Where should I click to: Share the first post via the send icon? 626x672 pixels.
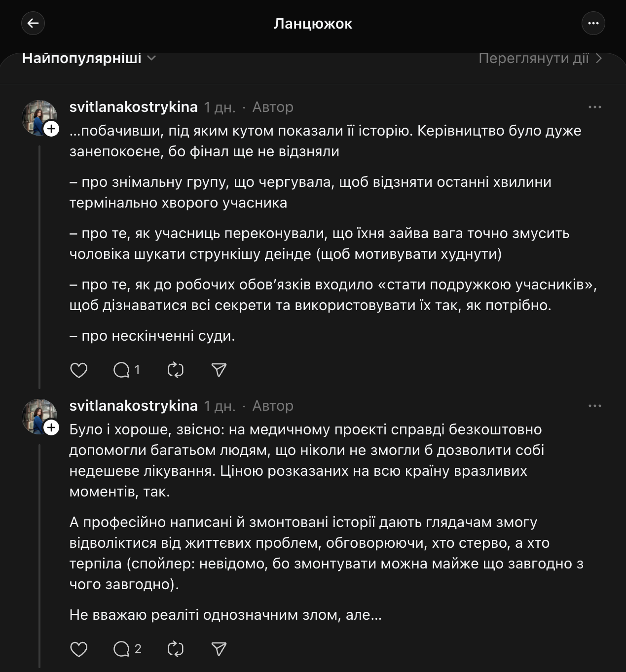tap(219, 370)
